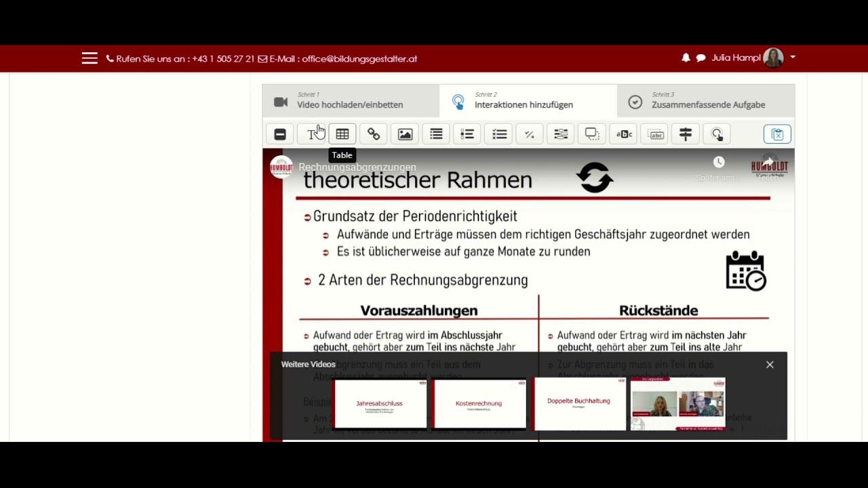Add an Image interaction
The height and width of the screenshot is (488, 868).
coord(405,134)
